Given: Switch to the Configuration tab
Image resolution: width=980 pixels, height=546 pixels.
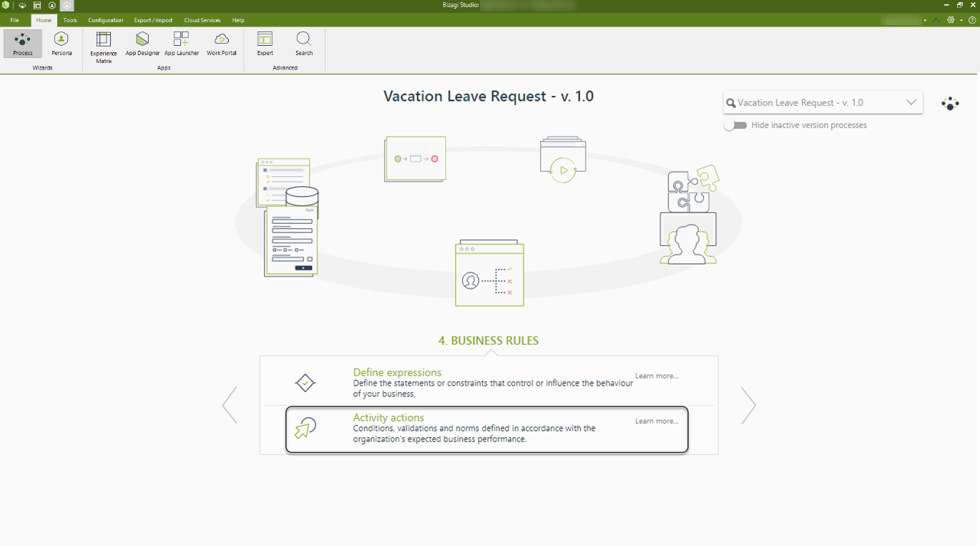Looking at the screenshot, I should coord(106,20).
